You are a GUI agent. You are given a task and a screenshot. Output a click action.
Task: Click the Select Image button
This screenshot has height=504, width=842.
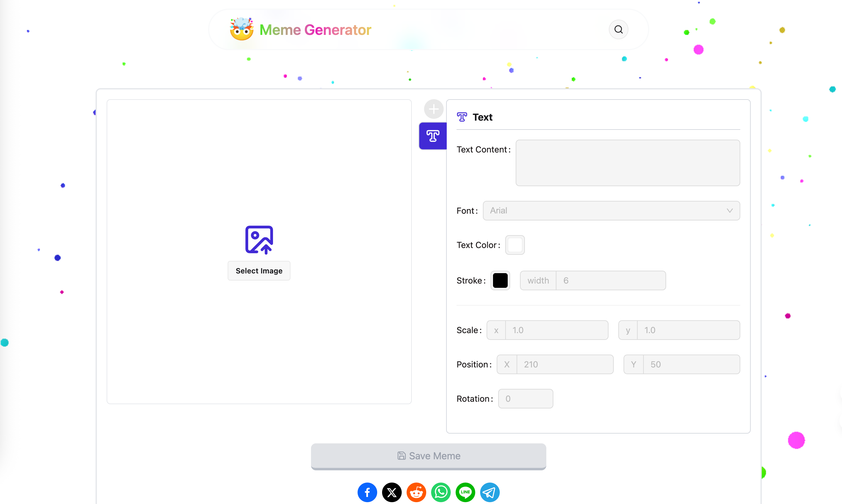coord(259,271)
